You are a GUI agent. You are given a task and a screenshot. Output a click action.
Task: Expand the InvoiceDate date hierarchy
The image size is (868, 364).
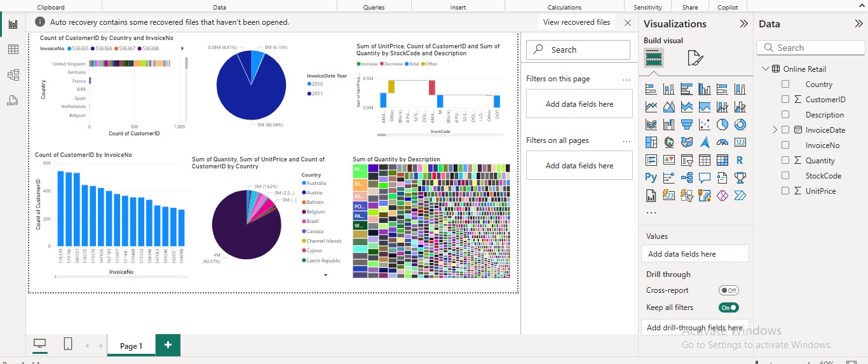[775, 130]
